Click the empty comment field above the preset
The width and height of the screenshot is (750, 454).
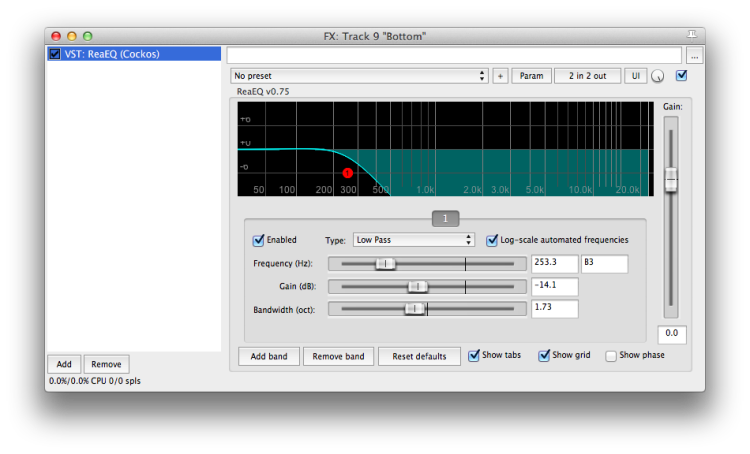[x=454, y=55]
